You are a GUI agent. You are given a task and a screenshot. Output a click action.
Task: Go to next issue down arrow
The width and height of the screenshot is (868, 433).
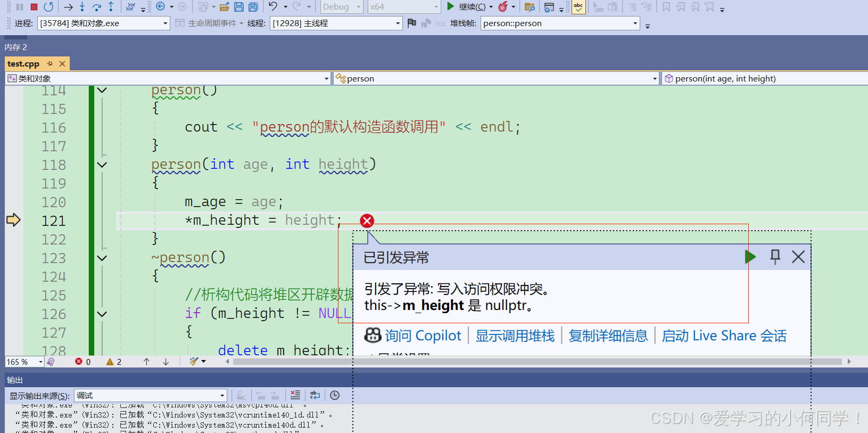[x=166, y=362]
